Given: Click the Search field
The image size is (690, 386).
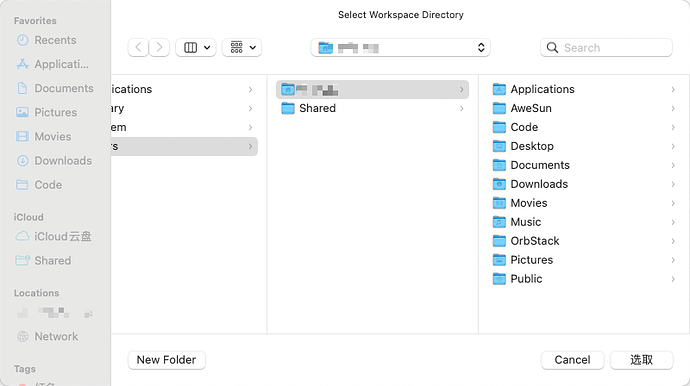Looking at the screenshot, I should [606, 48].
